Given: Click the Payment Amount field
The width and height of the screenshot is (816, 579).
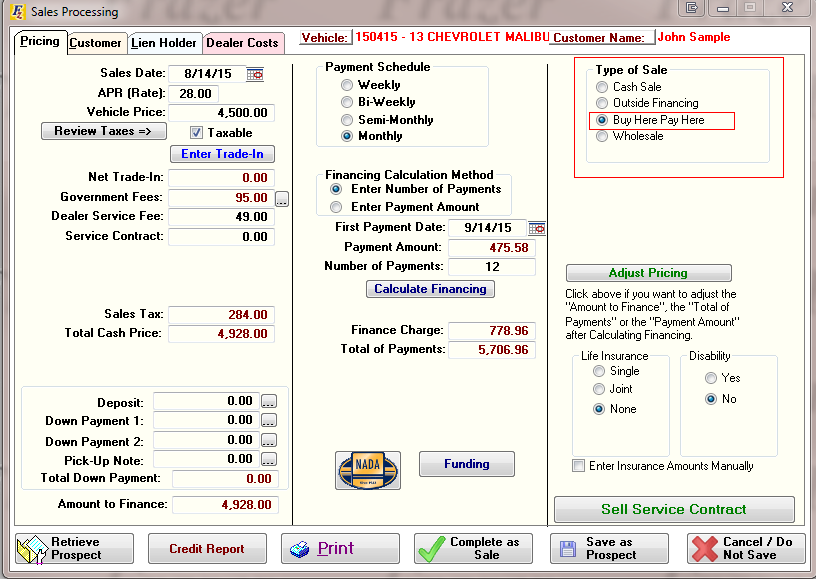Looking at the screenshot, I should (x=492, y=248).
